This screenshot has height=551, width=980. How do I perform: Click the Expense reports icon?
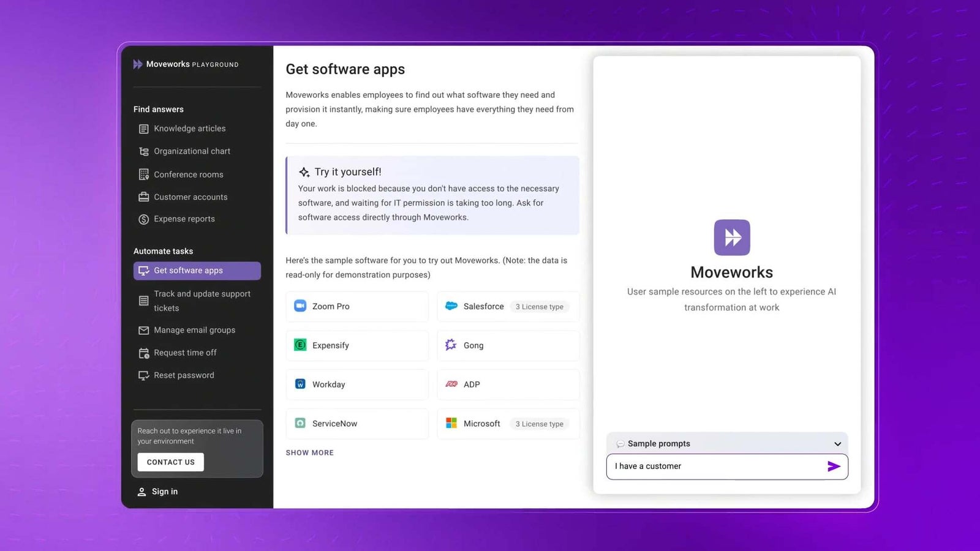coord(143,219)
